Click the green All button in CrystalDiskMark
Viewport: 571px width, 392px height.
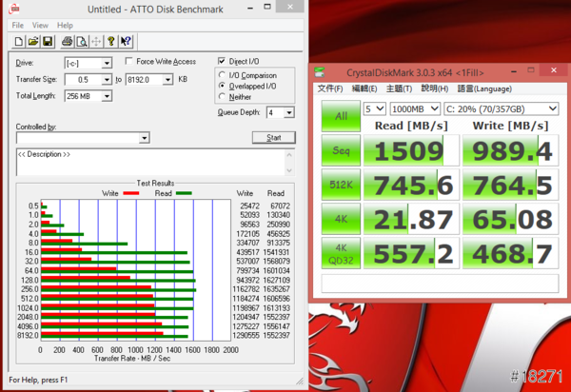coord(340,116)
